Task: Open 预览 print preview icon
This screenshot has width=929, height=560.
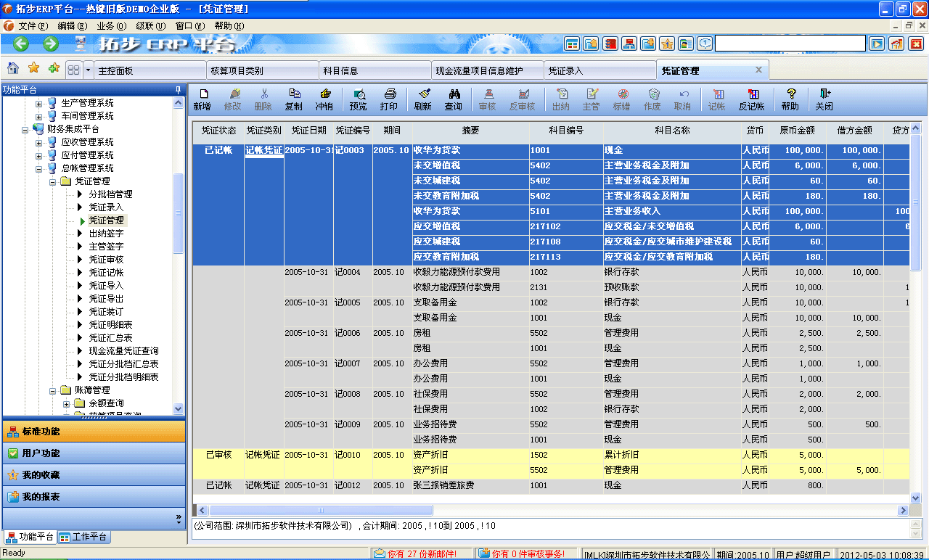Action: pyautogui.click(x=359, y=99)
